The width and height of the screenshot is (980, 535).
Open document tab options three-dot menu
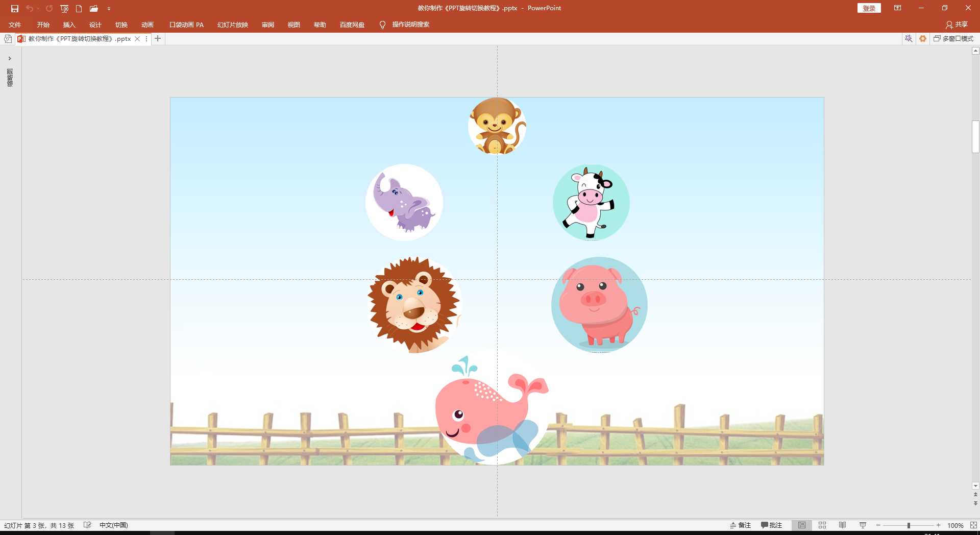146,39
